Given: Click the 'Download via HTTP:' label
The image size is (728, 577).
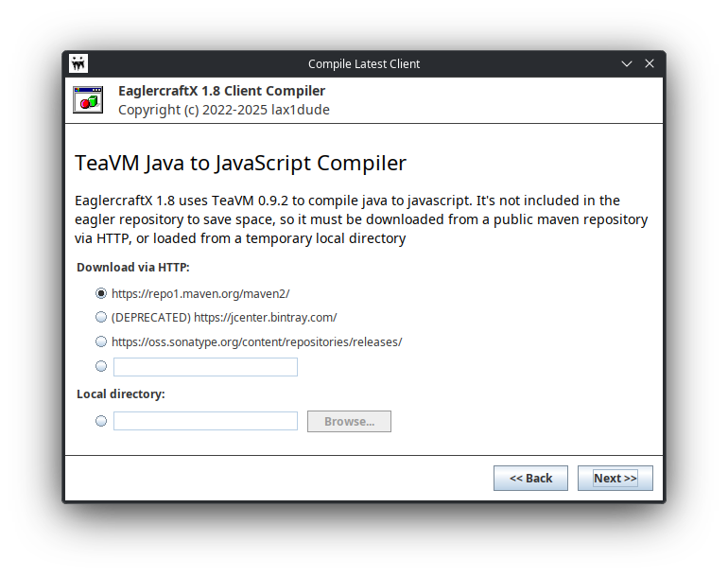Looking at the screenshot, I should (133, 268).
